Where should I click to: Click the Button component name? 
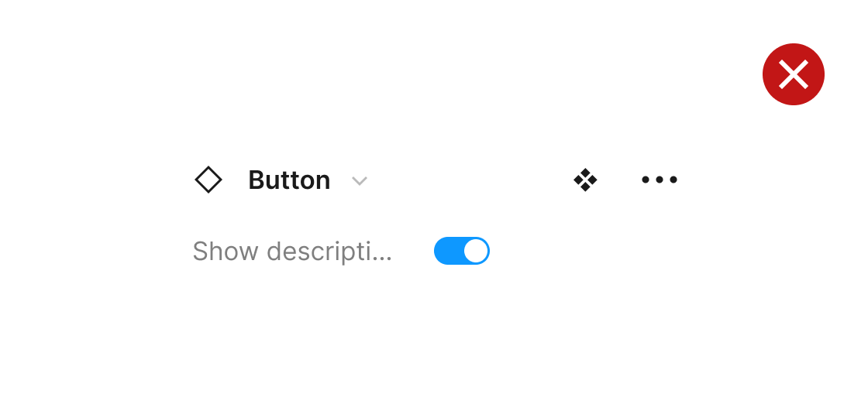click(289, 180)
